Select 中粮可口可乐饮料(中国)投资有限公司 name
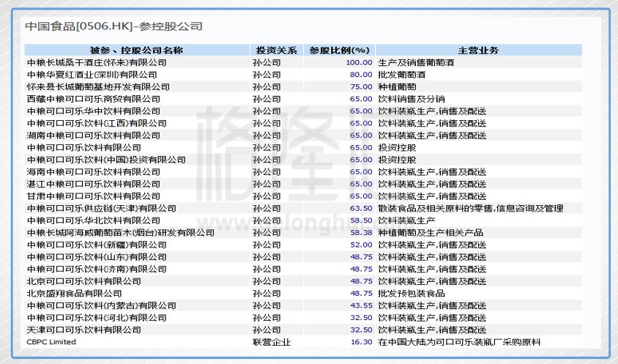This screenshot has width=618, height=364. (x=106, y=160)
